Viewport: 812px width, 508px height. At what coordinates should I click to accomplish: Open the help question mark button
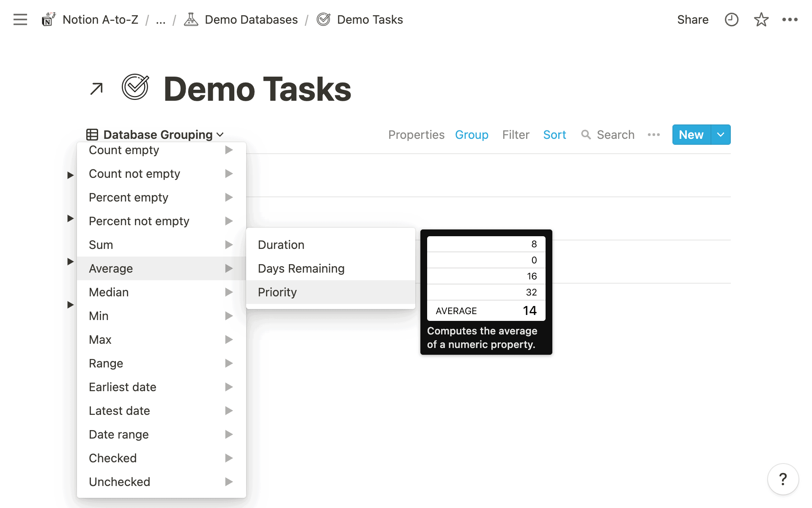(x=783, y=479)
